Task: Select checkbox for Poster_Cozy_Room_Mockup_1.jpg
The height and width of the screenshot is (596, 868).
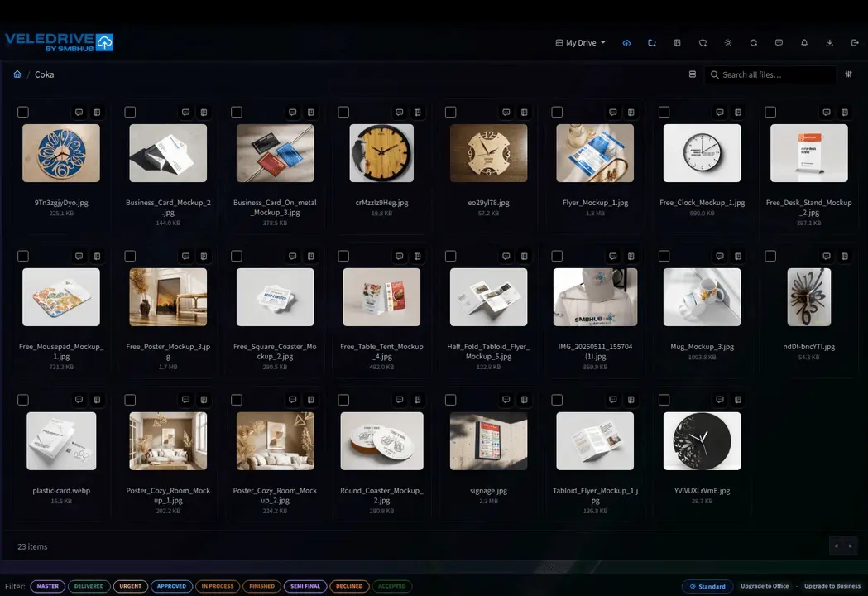Action: 130,400
